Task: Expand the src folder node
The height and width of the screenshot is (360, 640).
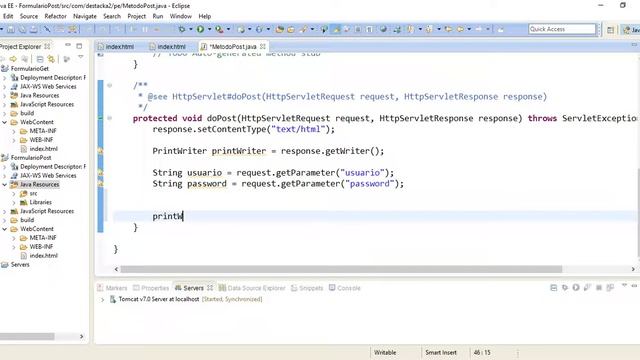Action: [14, 193]
